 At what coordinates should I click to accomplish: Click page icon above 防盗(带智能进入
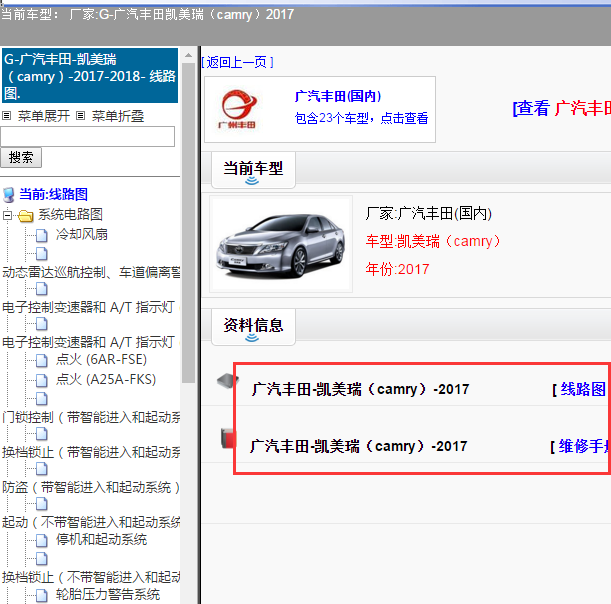click(x=42, y=469)
